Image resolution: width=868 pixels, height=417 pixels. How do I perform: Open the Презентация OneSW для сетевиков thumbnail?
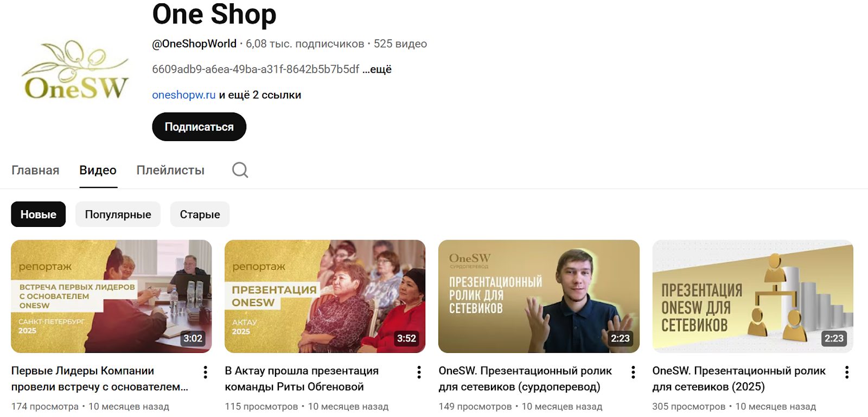point(752,296)
